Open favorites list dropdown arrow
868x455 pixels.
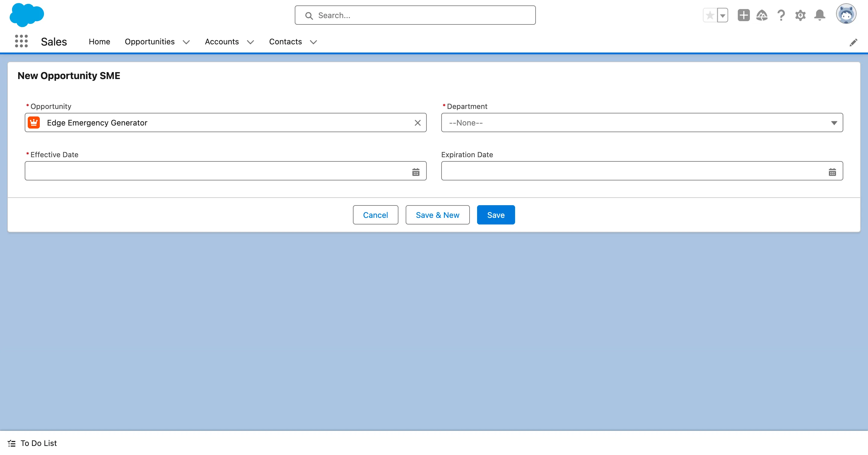[722, 15]
